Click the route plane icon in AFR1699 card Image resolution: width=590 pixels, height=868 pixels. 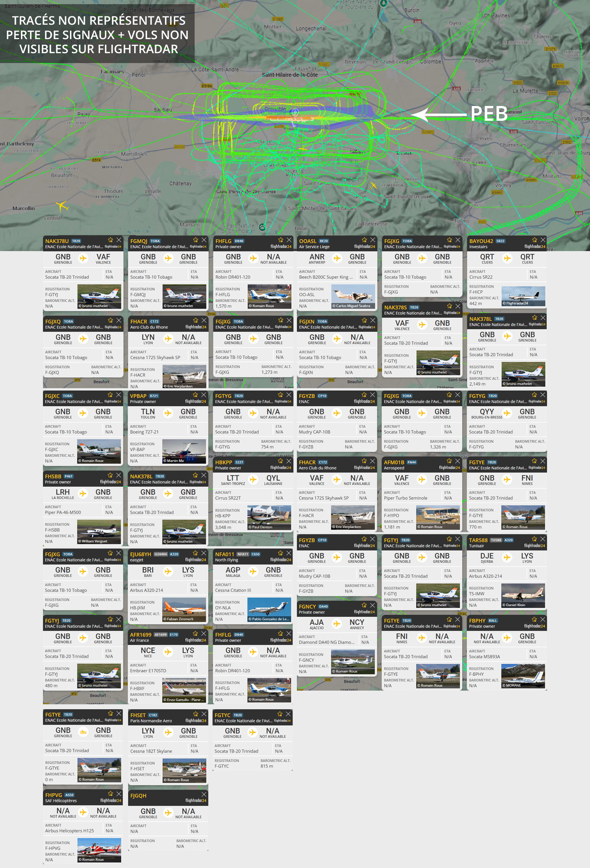pyautogui.click(x=168, y=652)
